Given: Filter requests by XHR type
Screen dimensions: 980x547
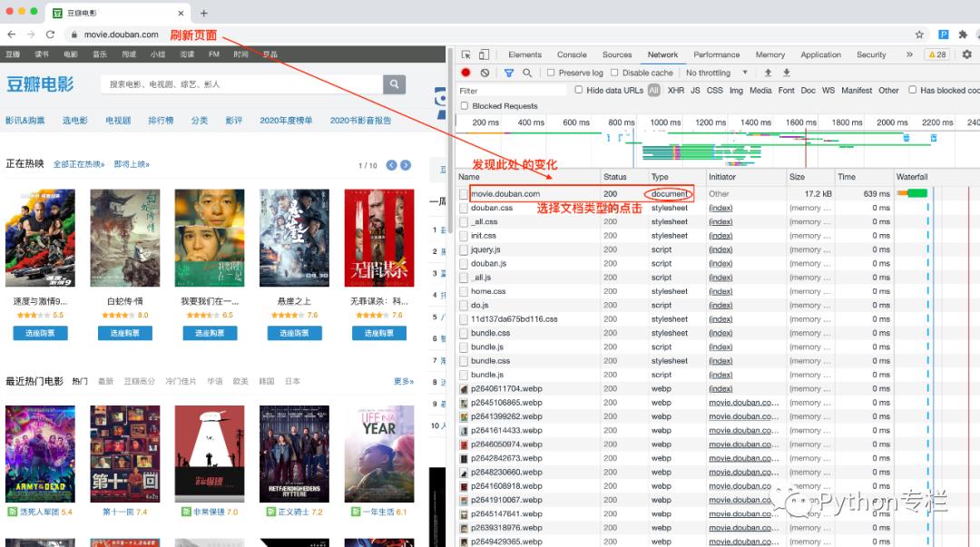Looking at the screenshot, I should pos(676,90).
